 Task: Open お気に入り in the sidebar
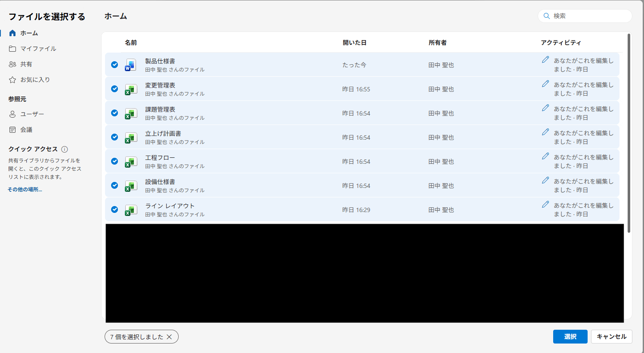[35, 80]
